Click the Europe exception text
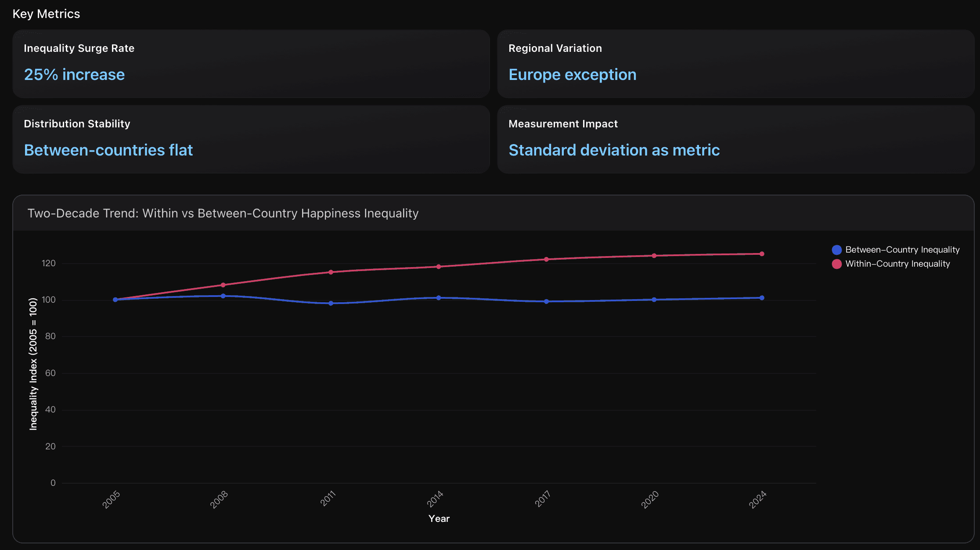 tap(572, 75)
